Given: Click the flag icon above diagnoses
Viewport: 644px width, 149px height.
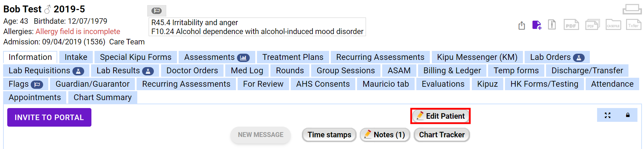Looking at the screenshot, I should (x=157, y=11).
